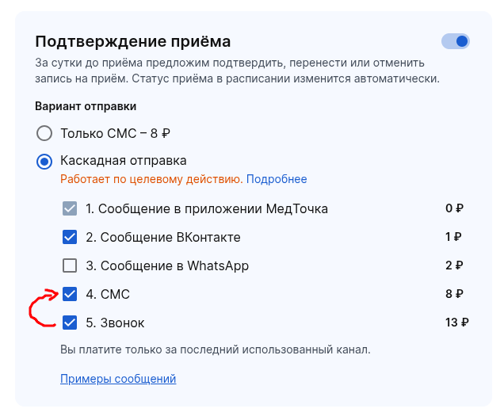
Task: Enable the Сообщение в WhatsApp checkbox
Action: tap(70, 265)
